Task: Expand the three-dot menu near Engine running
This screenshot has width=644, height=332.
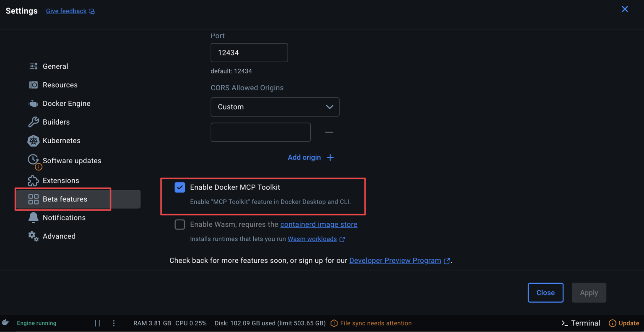Action: (x=114, y=323)
